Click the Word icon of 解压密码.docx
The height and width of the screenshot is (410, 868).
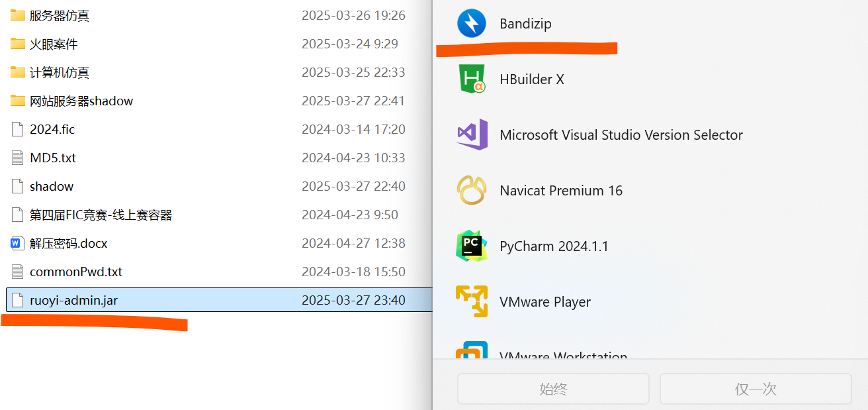point(18,243)
